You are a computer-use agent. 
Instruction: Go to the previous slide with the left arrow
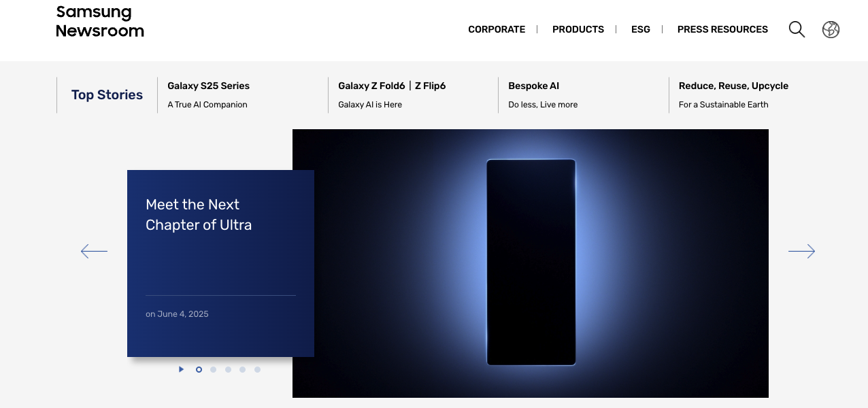pos(94,251)
